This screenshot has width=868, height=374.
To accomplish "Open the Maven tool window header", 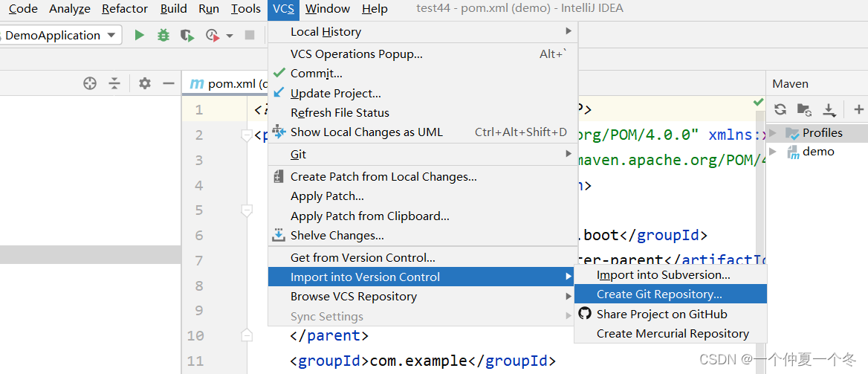I will pos(791,84).
